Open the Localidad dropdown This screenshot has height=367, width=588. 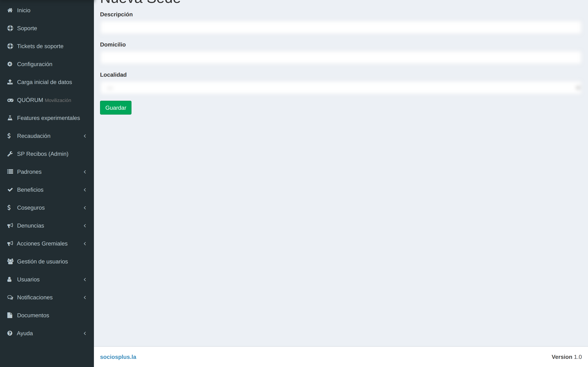tap(341, 88)
